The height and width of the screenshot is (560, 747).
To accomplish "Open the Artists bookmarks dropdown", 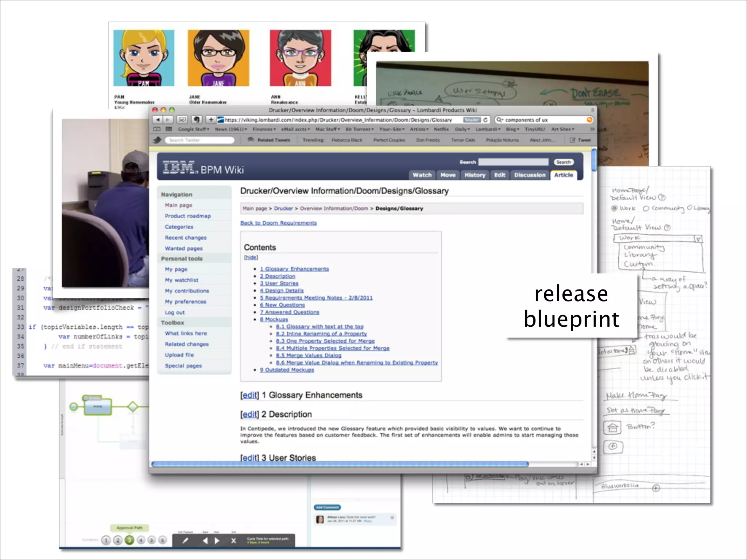I will 419,129.
